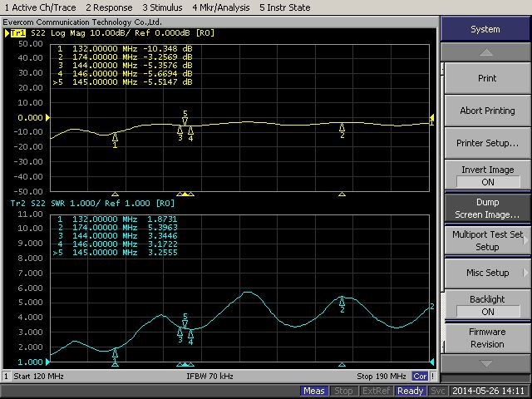Select the Tr1 active trace label

coord(18,33)
